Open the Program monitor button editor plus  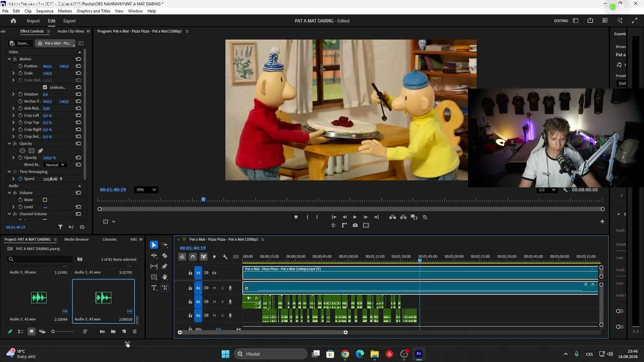(x=602, y=221)
